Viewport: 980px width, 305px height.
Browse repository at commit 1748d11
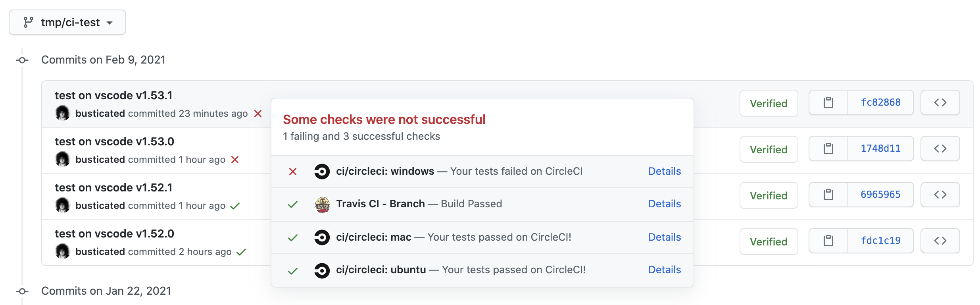(x=940, y=149)
